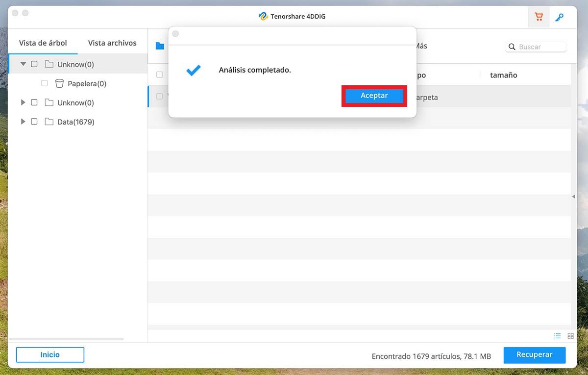
Task: Switch to grid thumbnail view
Action: [570, 336]
